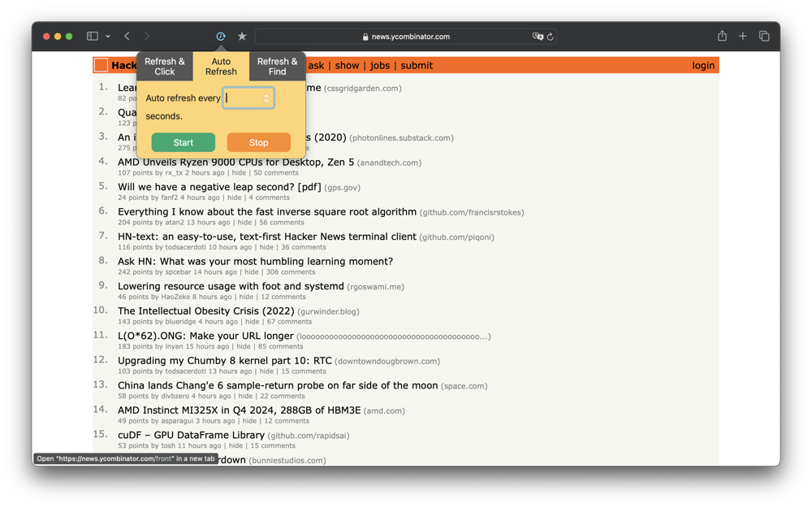Click the seconds field stepper arrows

point(266,98)
